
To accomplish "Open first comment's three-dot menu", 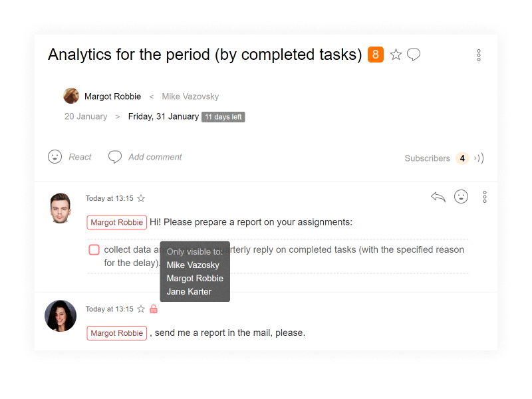I will (x=485, y=197).
